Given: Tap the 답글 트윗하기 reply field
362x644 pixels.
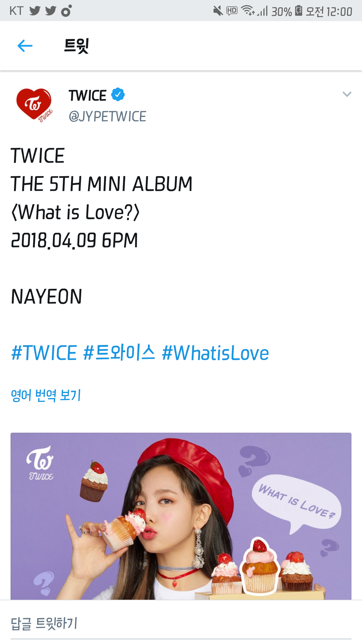Looking at the screenshot, I should (x=181, y=623).
